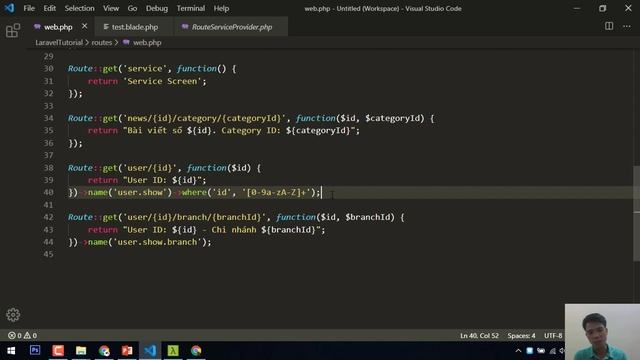Switch to the web.php editor tab

(58, 27)
